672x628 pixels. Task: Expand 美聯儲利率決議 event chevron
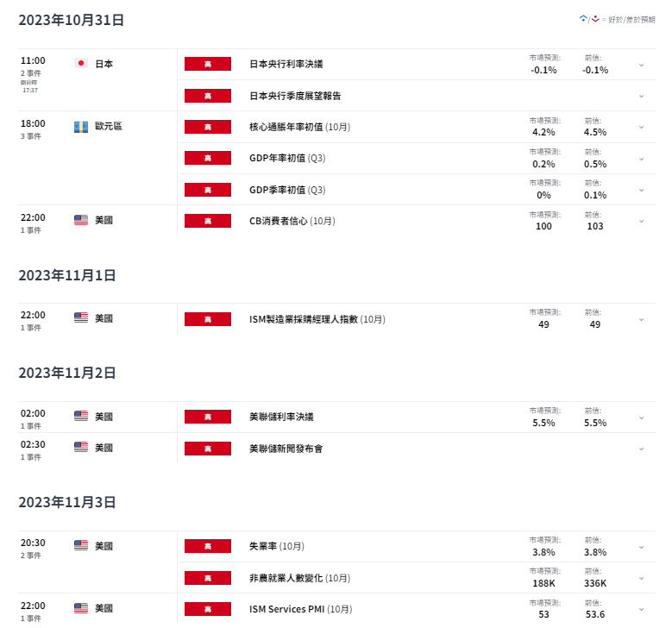642,418
